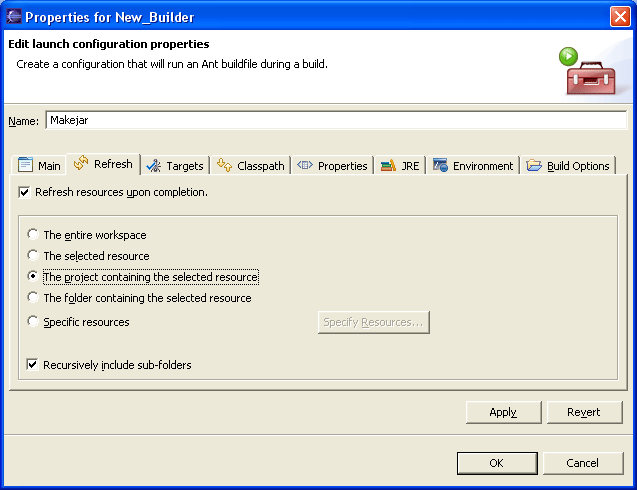Click the Specify Resources button
Screen dimensions: 637x490
point(373,322)
